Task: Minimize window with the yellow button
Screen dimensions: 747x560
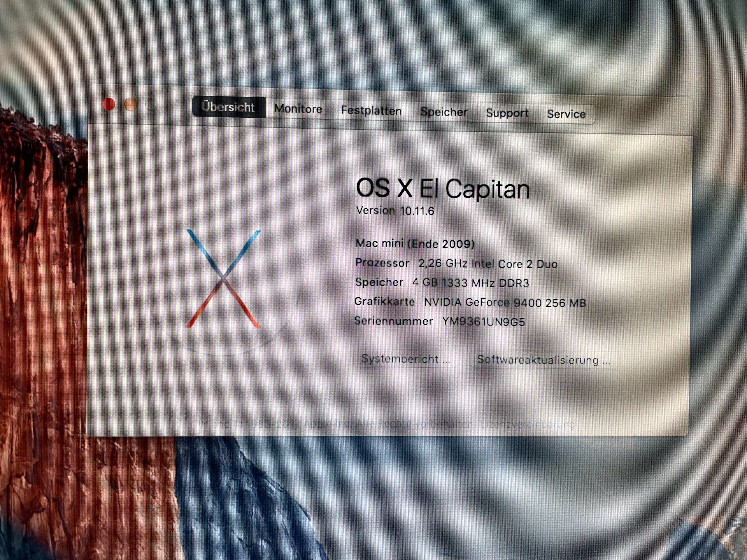Action: pyautogui.click(x=130, y=105)
